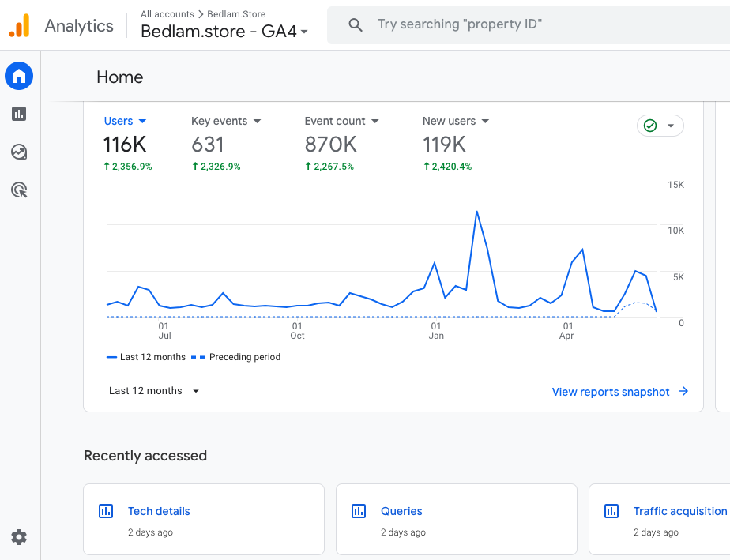Click the 01 Oct axis label
The width and height of the screenshot is (730, 560).
click(x=298, y=331)
